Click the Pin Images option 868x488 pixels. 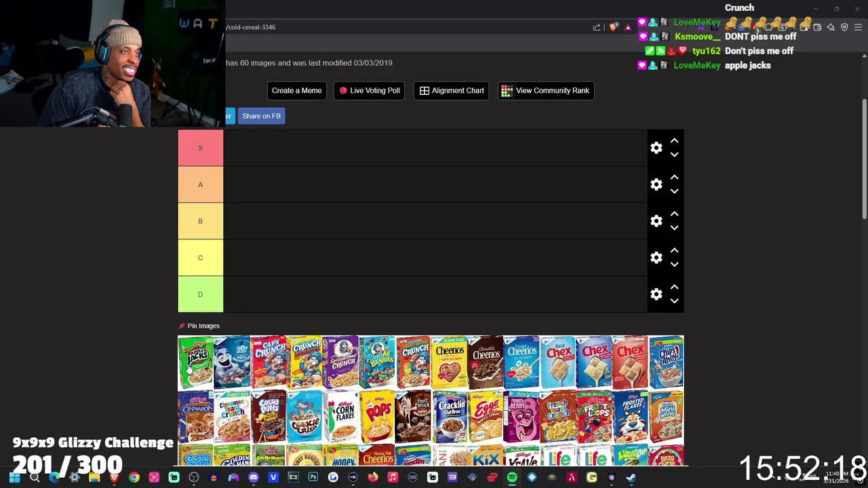coord(199,326)
